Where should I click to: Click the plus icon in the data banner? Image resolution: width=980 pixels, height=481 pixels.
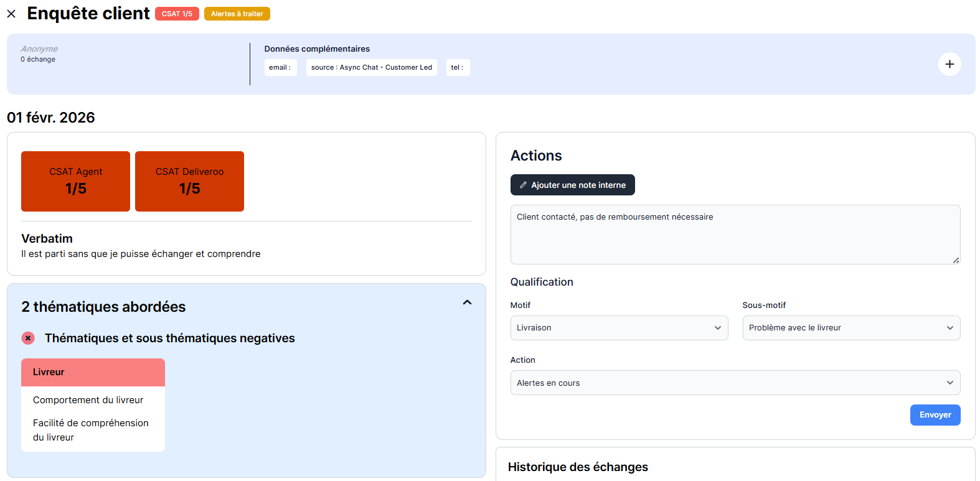949,64
